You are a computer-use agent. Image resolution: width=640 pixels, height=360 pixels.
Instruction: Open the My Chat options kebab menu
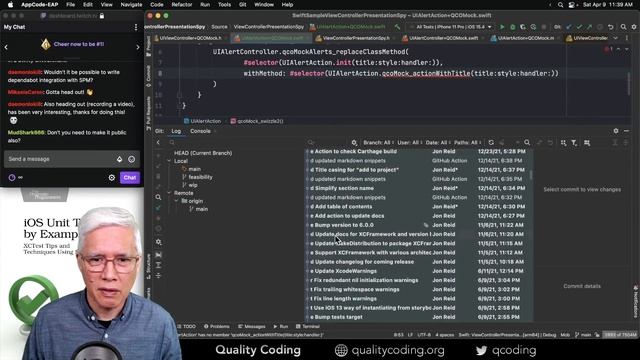click(136, 27)
